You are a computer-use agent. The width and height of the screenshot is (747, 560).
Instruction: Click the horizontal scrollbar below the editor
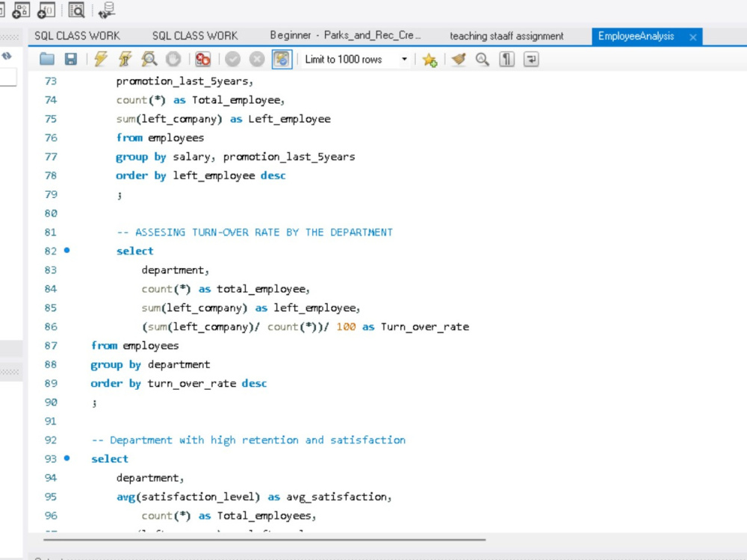[264, 540]
